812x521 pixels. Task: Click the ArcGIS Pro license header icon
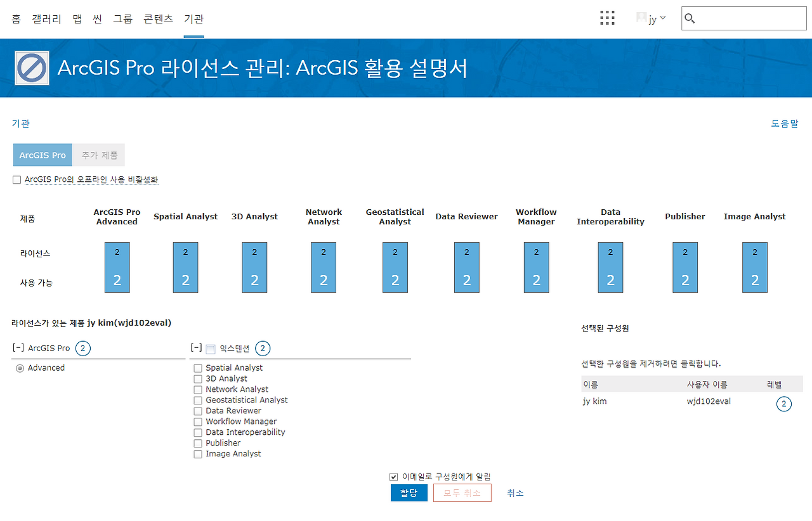(32, 68)
